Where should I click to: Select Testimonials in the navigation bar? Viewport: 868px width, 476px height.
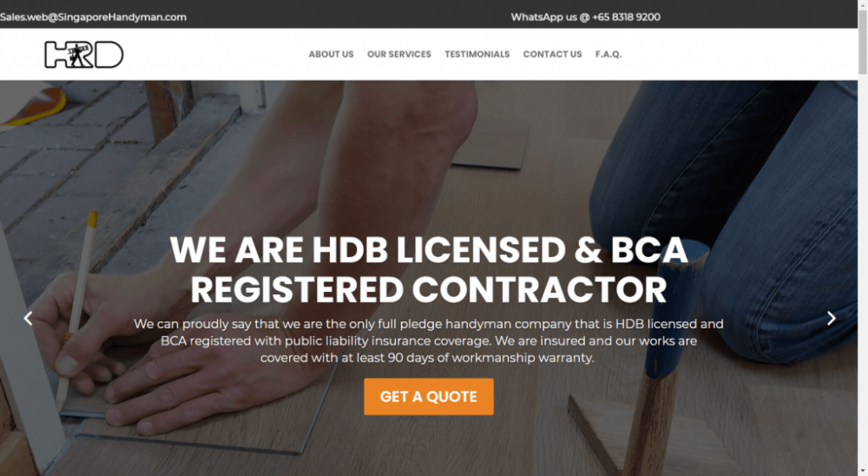click(477, 55)
